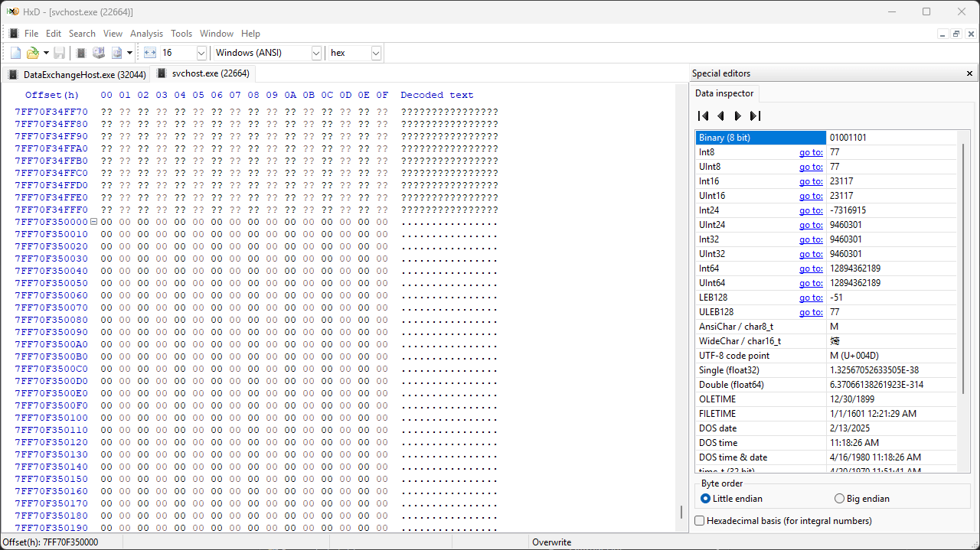
Task: Click the Save toolbar icon
Action: pyautogui.click(x=59, y=52)
